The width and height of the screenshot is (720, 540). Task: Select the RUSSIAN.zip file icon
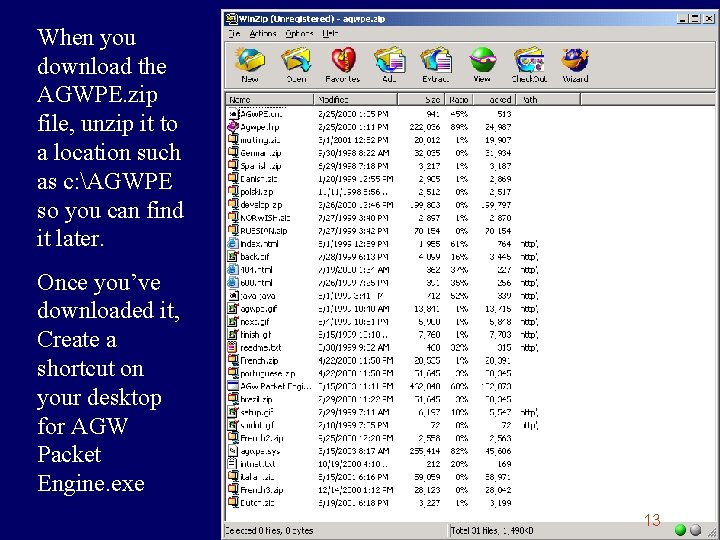click(x=233, y=231)
